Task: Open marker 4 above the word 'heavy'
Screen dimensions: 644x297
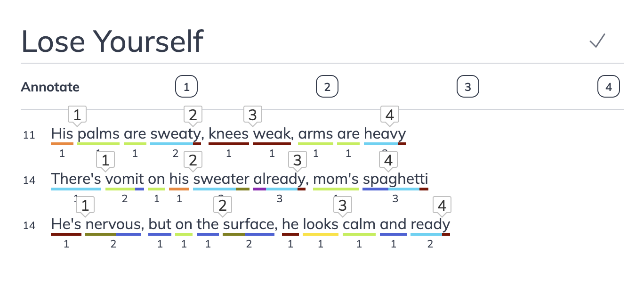Action: tap(389, 115)
